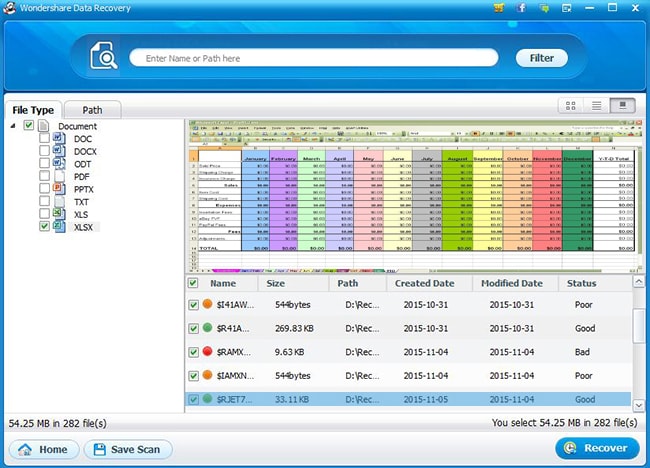
Task: Click green status dot of $RJET7 file
Action: pos(207,399)
